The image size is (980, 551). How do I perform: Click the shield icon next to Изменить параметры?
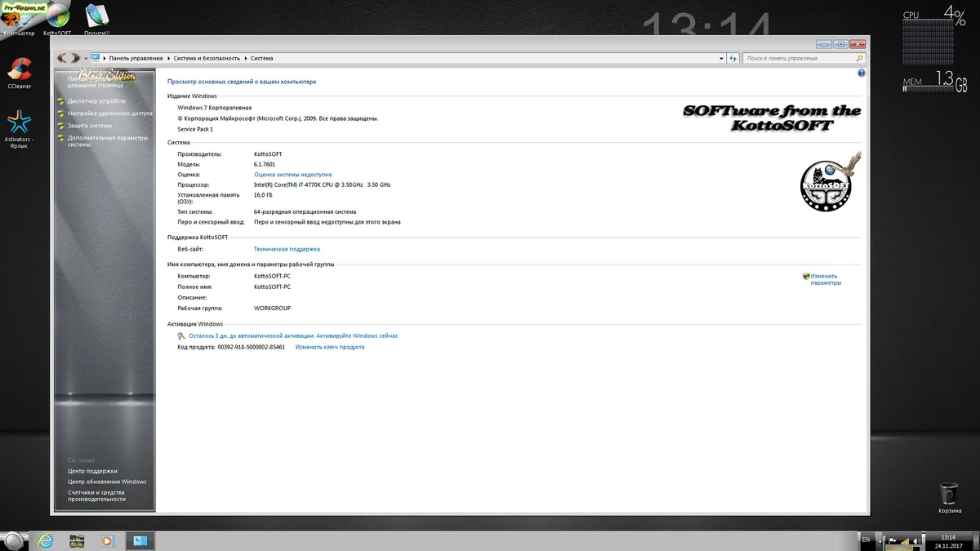pyautogui.click(x=806, y=277)
